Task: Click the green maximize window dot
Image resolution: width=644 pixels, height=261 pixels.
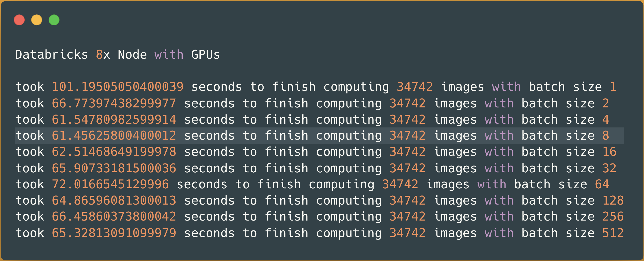Action: 54,20
